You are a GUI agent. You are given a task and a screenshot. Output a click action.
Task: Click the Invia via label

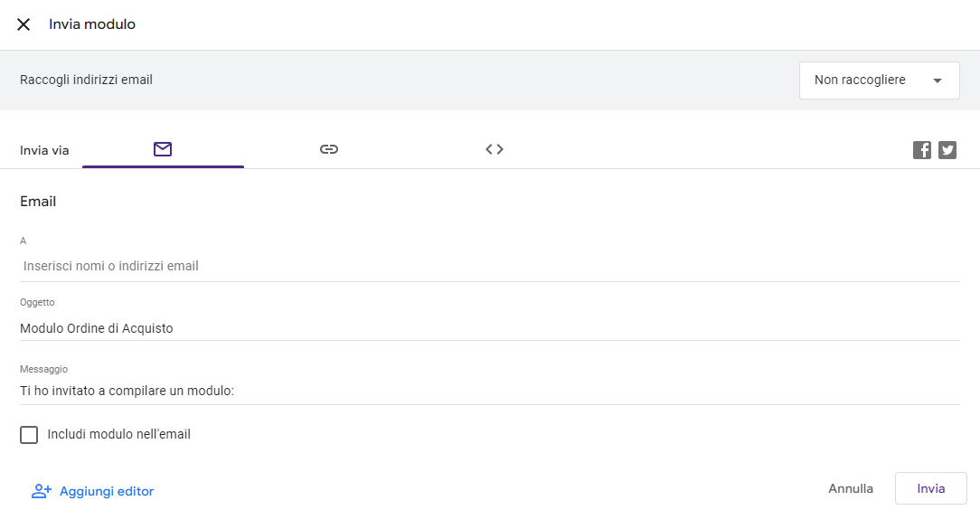tap(44, 150)
